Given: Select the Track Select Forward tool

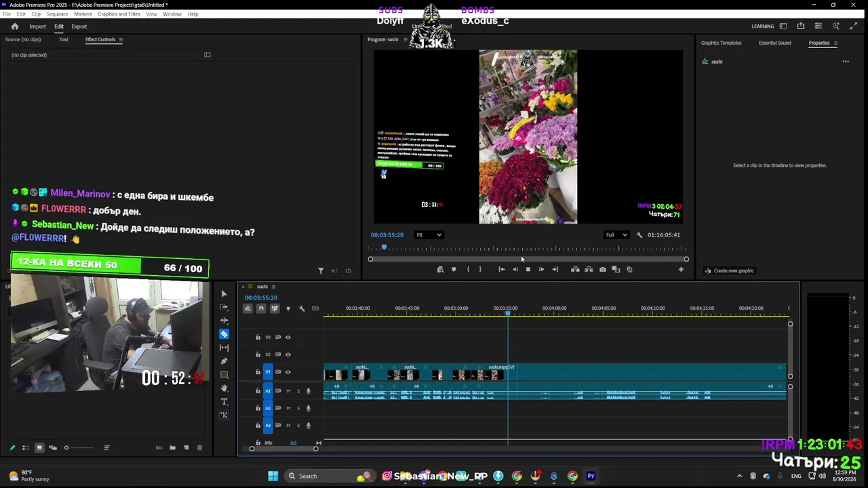Looking at the screenshot, I should (224, 307).
